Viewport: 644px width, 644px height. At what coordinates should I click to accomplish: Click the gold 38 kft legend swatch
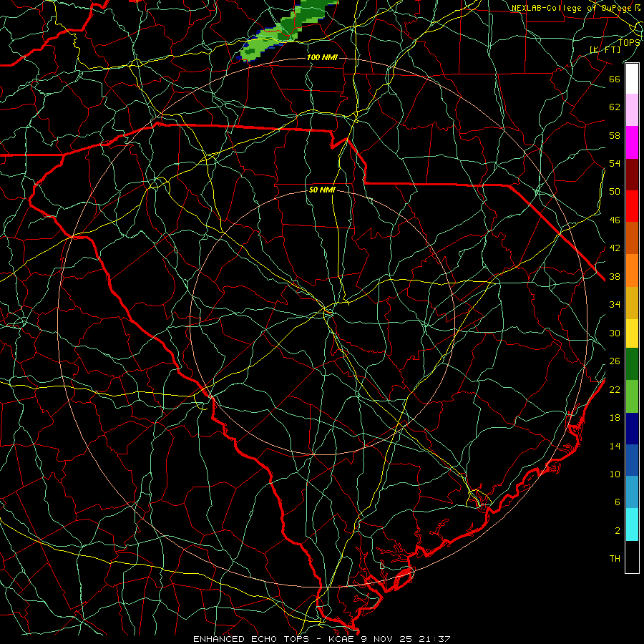(x=632, y=303)
